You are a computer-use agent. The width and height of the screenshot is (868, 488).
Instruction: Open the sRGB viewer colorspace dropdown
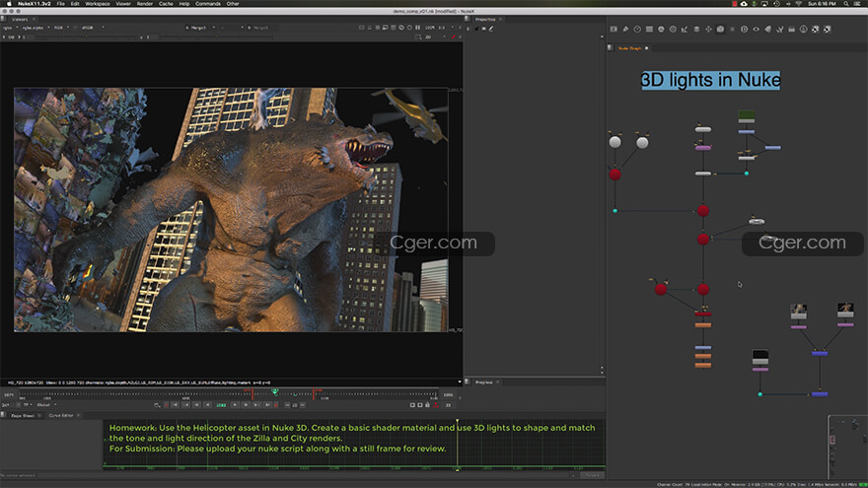[x=92, y=28]
